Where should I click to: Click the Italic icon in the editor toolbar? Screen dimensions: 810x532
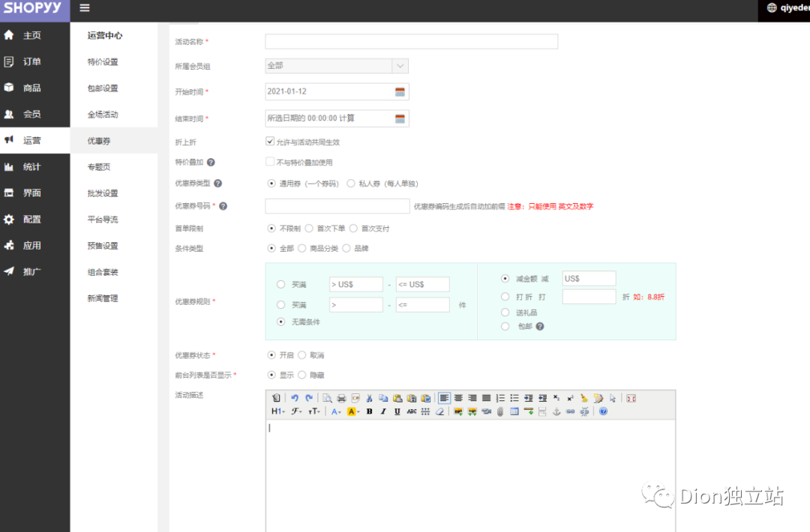[382, 411]
